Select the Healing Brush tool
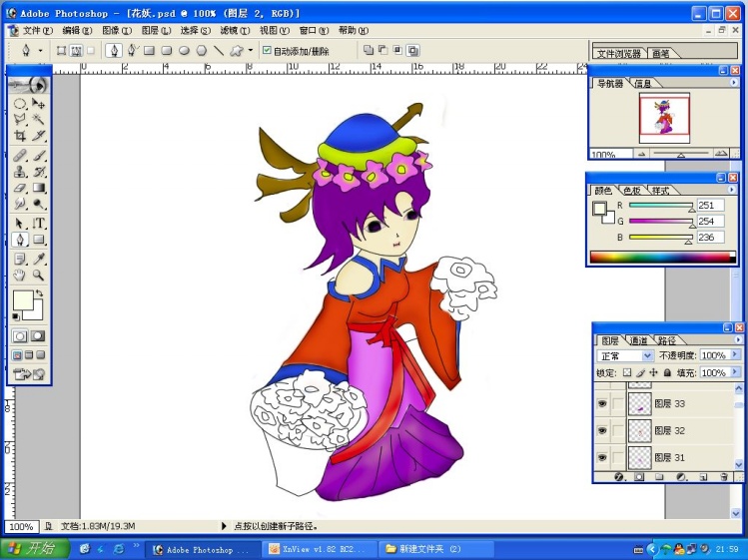Screen dimensions: 748x560 tap(20, 156)
